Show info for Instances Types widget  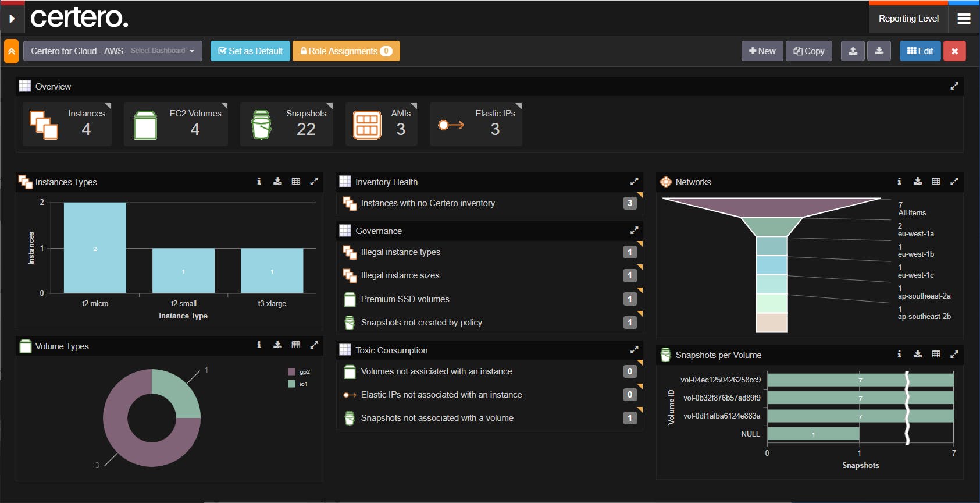pyautogui.click(x=259, y=182)
